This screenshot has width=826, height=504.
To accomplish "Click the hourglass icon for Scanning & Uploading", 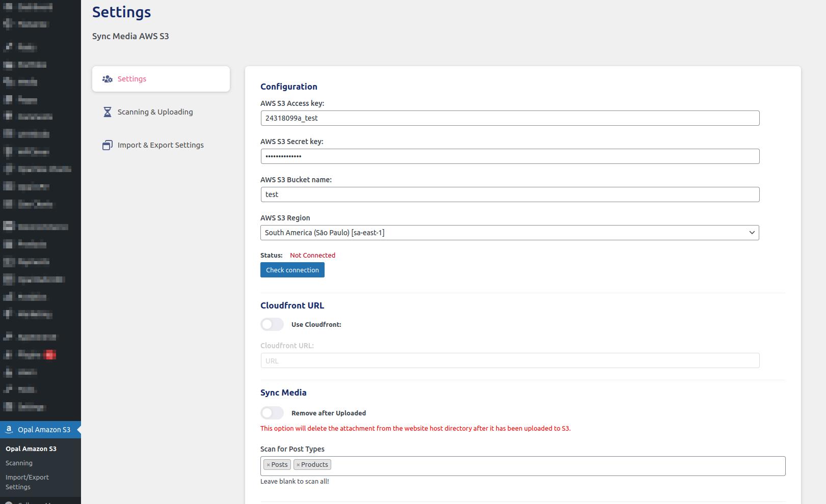I will 107,112.
